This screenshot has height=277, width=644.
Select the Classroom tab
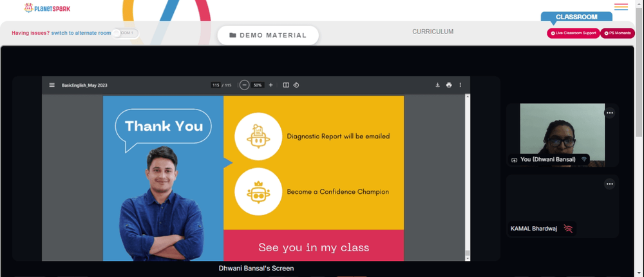pyautogui.click(x=576, y=17)
